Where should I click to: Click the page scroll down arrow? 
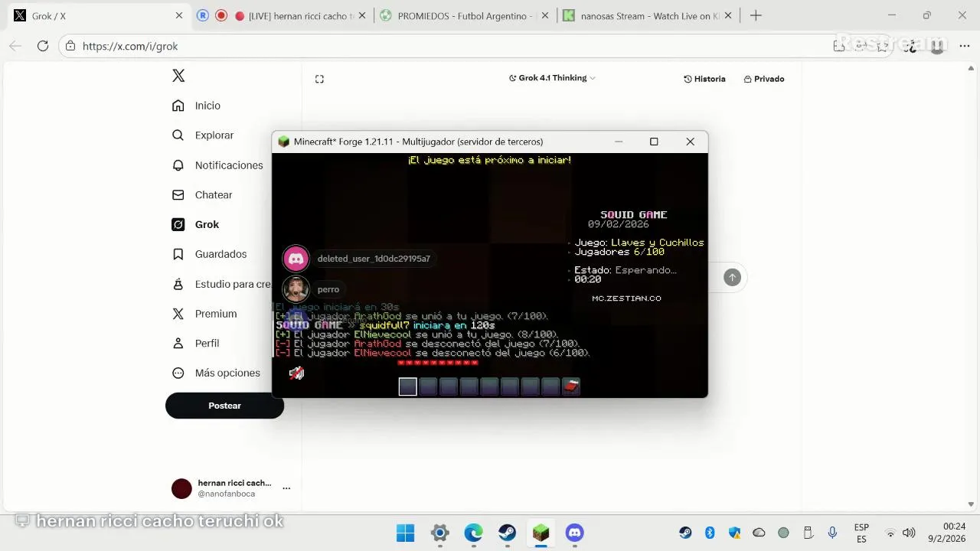pyautogui.click(x=972, y=504)
